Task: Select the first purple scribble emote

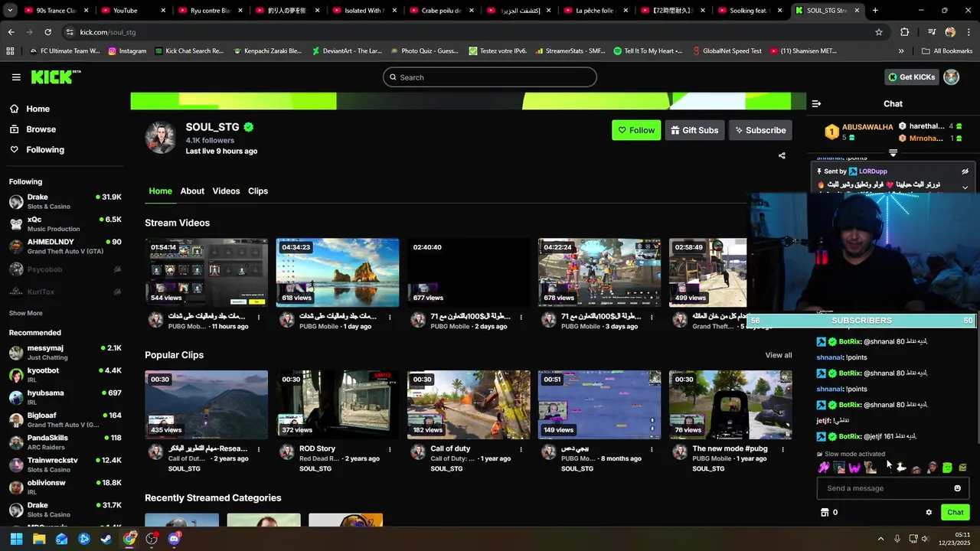Action: (824, 468)
